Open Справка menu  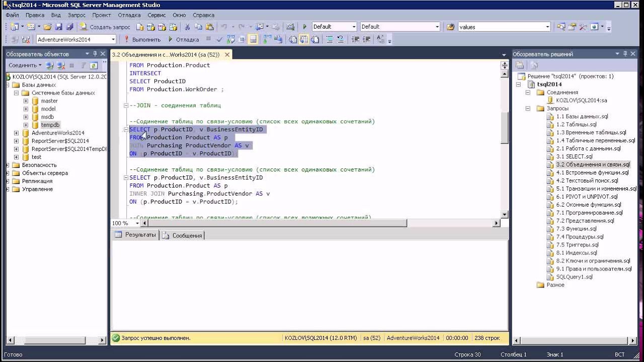[x=203, y=15]
